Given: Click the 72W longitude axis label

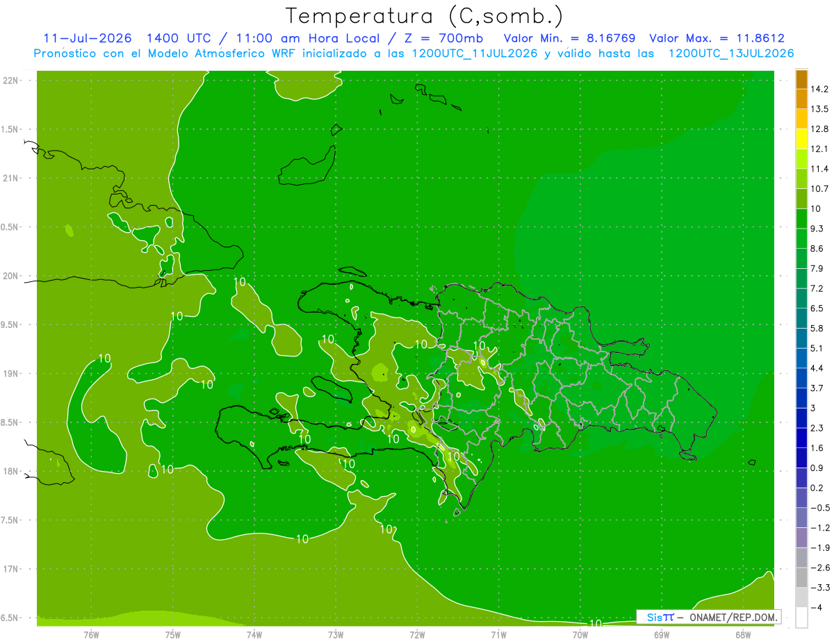Looking at the screenshot, I should 417,634.
